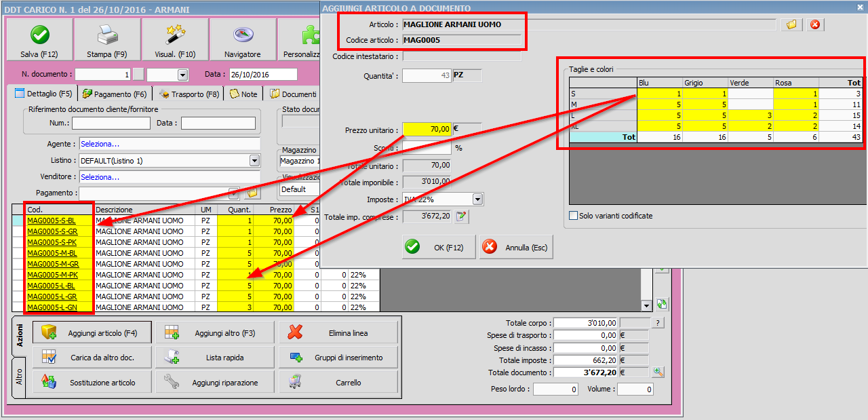Image resolution: width=868 pixels, height=420 pixels.
Task: Confirm with the OK (F12) button
Action: pyautogui.click(x=439, y=248)
